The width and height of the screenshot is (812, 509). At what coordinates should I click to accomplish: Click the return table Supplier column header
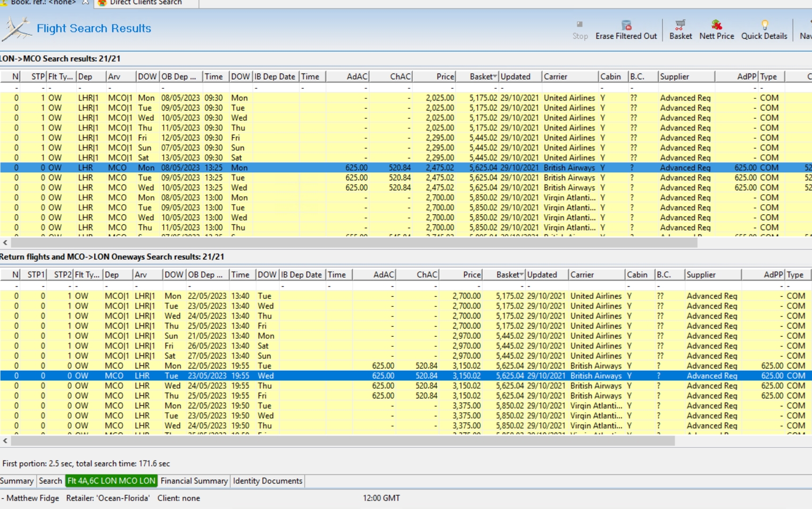[712, 275]
